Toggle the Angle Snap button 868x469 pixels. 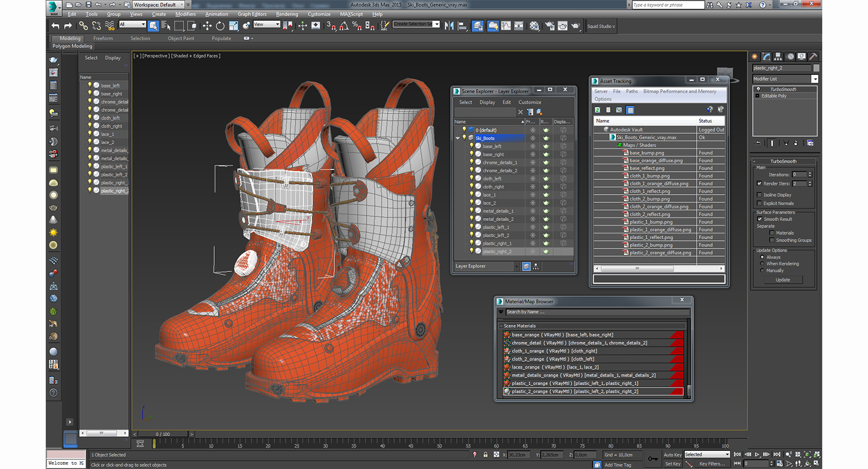[x=344, y=26]
